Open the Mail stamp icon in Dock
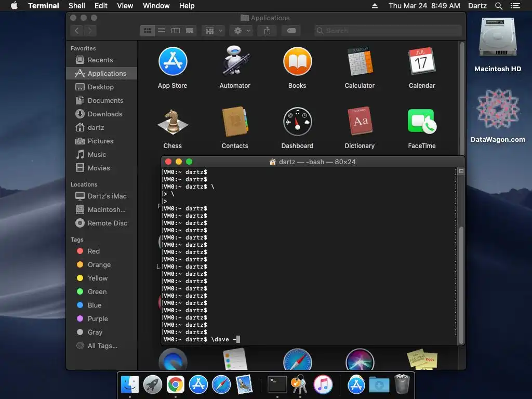The height and width of the screenshot is (399, 532). coord(244,385)
